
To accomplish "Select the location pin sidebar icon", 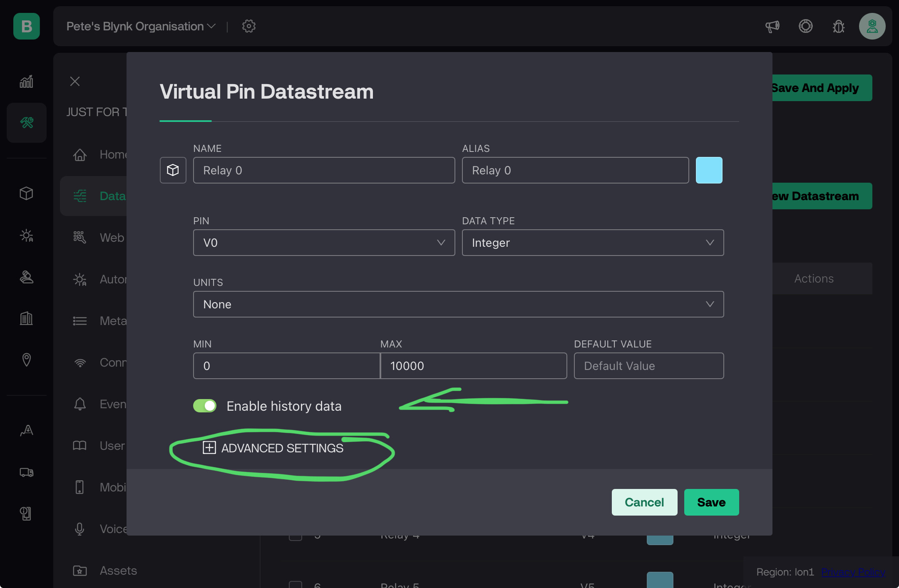I will [x=27, y=360].
